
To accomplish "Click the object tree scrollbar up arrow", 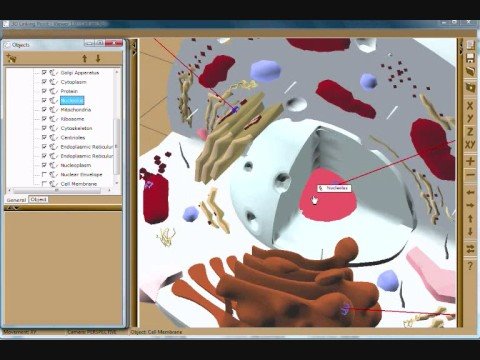I will [117, 72].
